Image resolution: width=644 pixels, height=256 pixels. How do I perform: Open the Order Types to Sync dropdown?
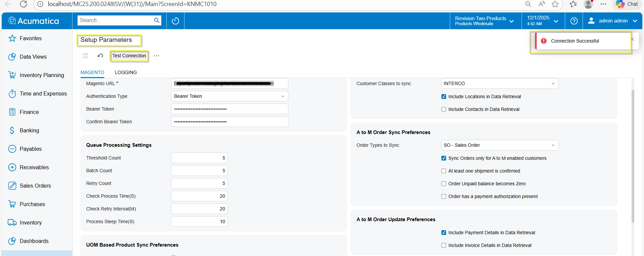tap(500, 145)
